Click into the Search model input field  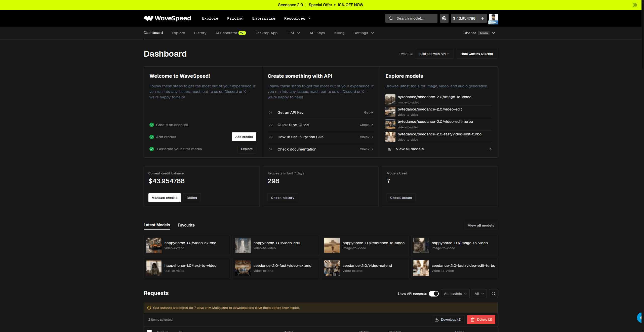pyautogui.click(x=411, y=18)
